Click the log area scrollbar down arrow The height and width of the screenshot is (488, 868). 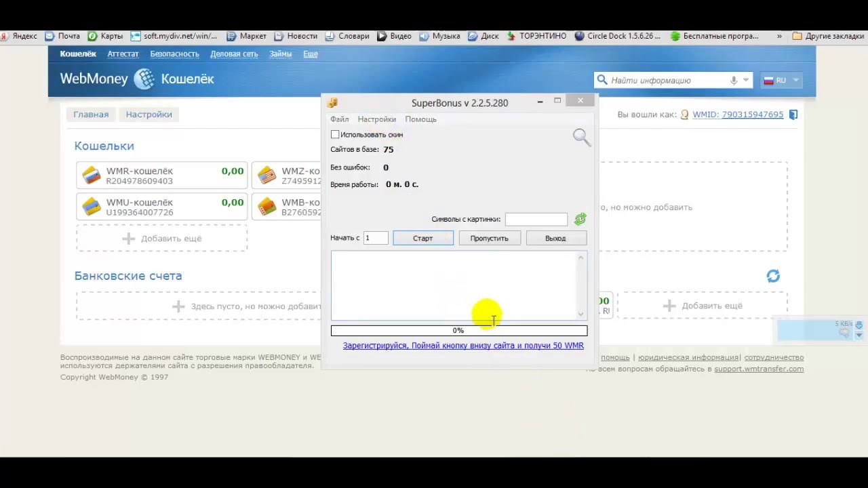click(580, 314)
